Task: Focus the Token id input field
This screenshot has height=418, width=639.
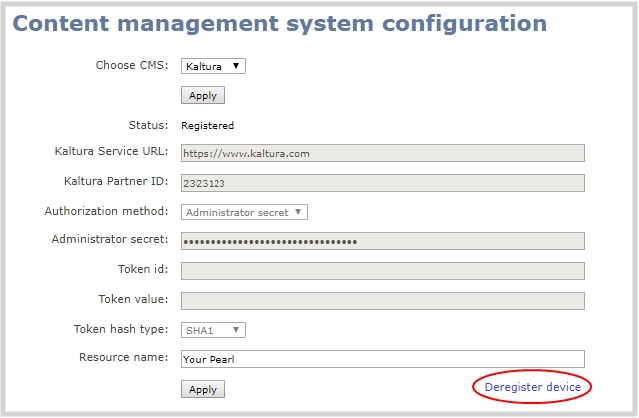Action: pyautogui.click(x=383, y=271)
